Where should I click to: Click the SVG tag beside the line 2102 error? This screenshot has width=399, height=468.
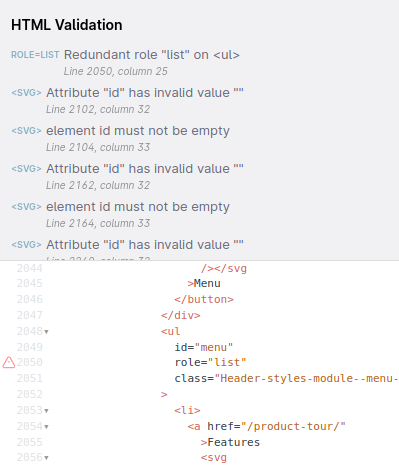click(26, 93)
